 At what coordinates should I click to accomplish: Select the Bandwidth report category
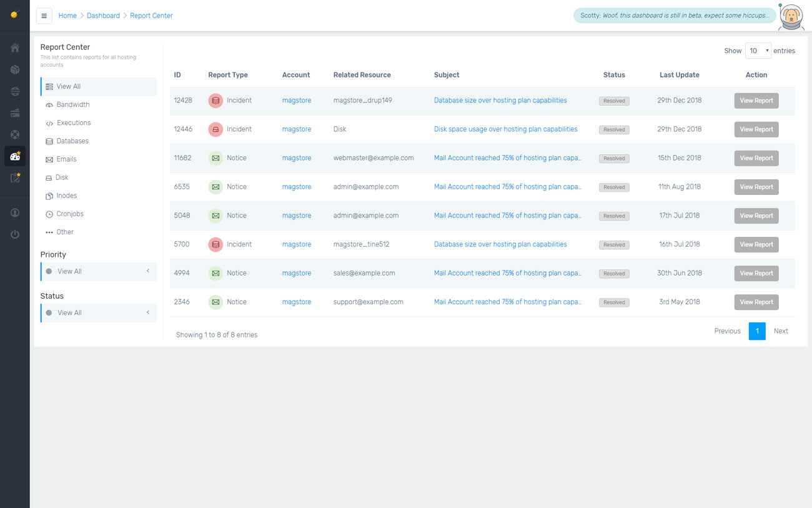pos(74,104)
